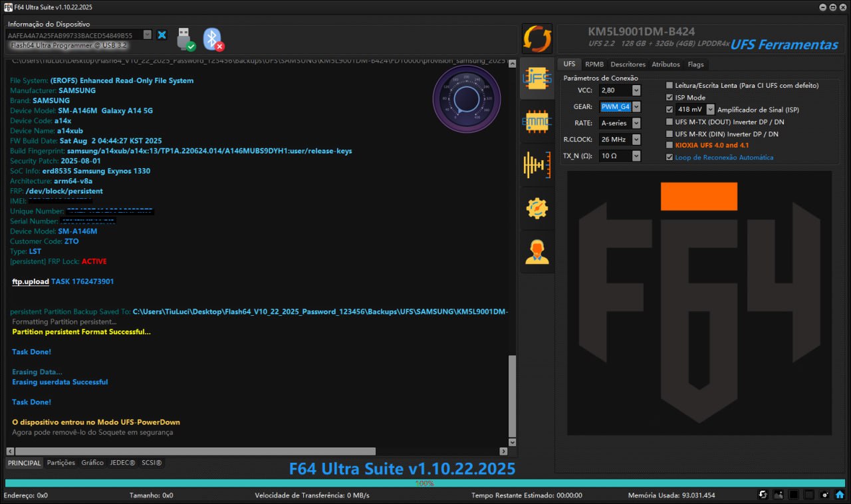Click the log scroll-up arrow
Image resolution: width=851 pixels, height=504 pixels.
(x=511, y=64)
